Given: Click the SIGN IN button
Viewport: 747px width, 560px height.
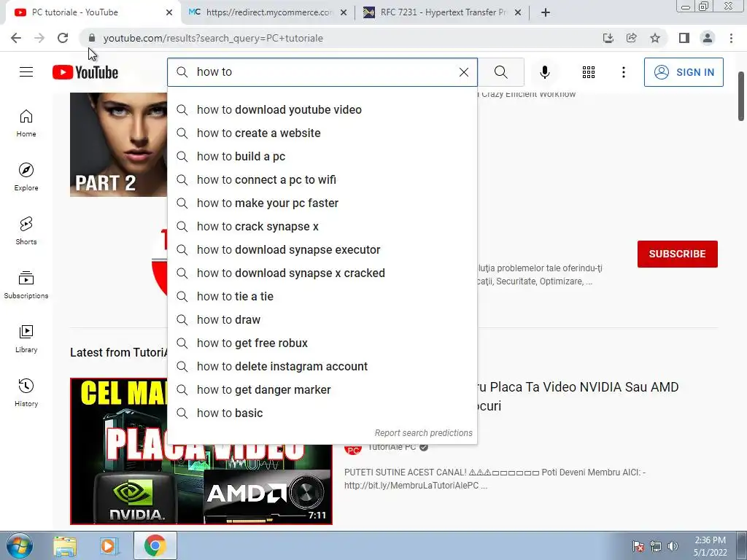Looking at the screenshot, I should (x=684, y=72).
